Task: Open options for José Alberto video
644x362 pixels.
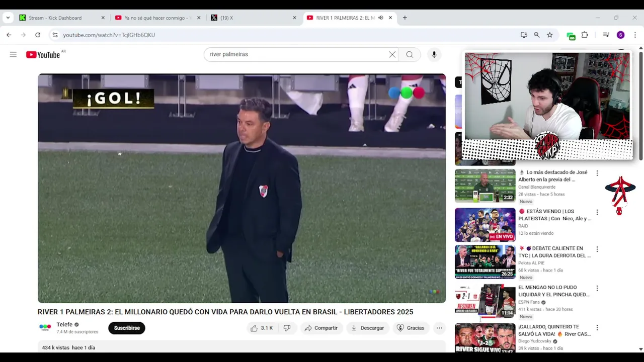Action: pyautogui.click(x=597, y=173)
